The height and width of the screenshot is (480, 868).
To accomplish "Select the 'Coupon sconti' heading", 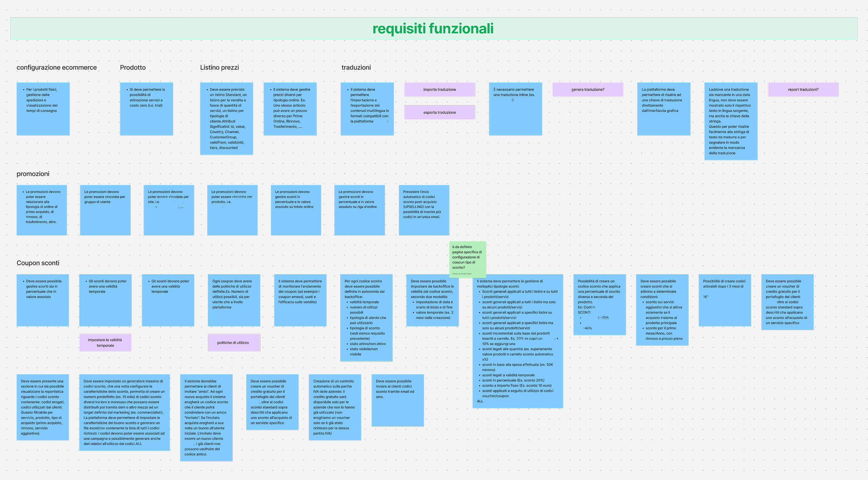I will (38, 263).
